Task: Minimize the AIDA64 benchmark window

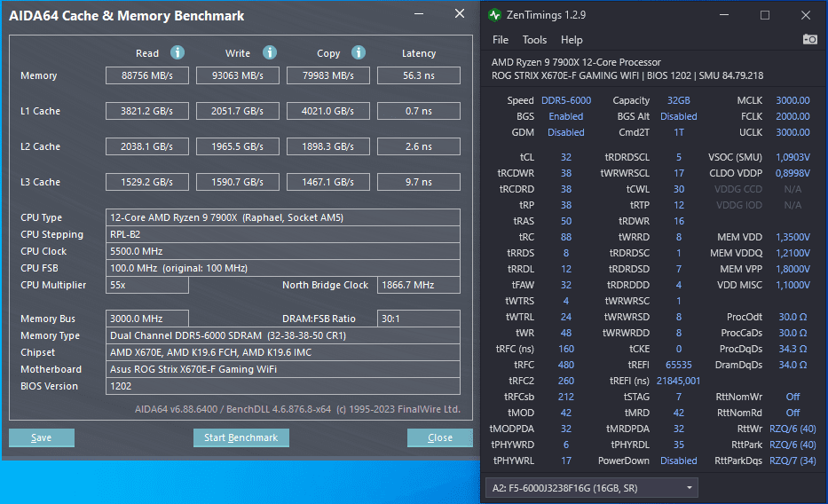Action: click(x=419, y=14)
